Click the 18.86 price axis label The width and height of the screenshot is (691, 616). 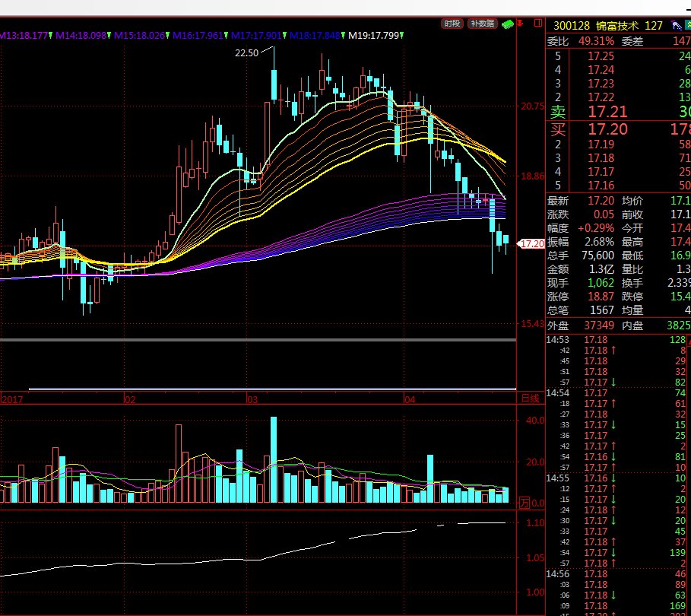(532, 177)
